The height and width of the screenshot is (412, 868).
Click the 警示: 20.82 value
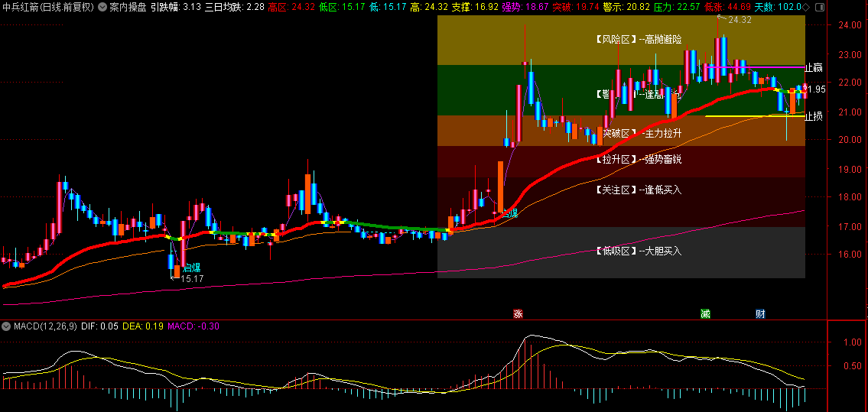[x=626, y=7]
